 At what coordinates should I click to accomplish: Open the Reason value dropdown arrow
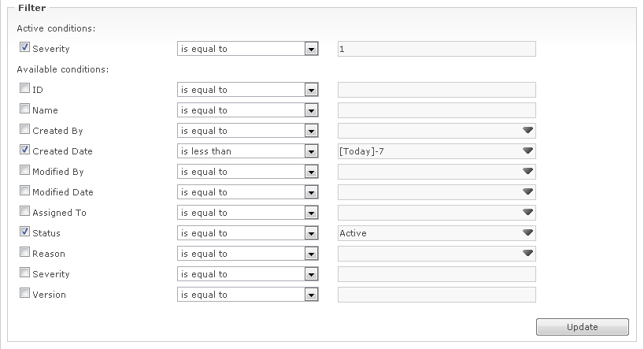527,254
